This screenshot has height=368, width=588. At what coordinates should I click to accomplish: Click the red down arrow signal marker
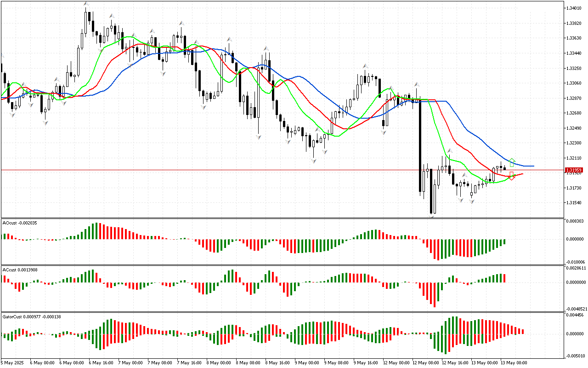coord(512,176)
